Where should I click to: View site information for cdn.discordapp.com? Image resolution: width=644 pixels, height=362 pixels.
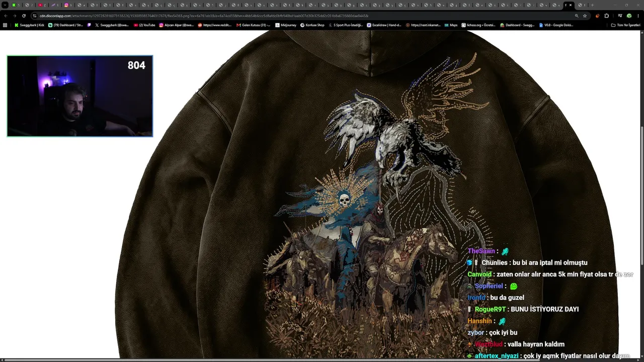coord(34,16)
